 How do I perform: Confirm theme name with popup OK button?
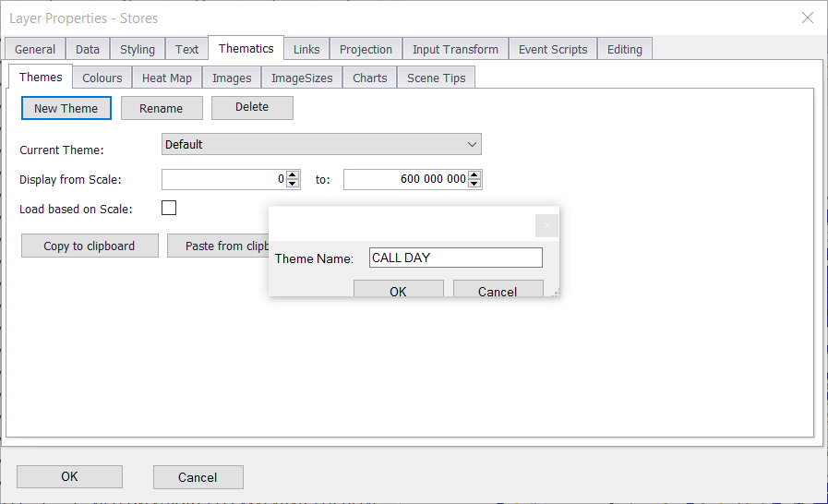click(x=398, y=291)
